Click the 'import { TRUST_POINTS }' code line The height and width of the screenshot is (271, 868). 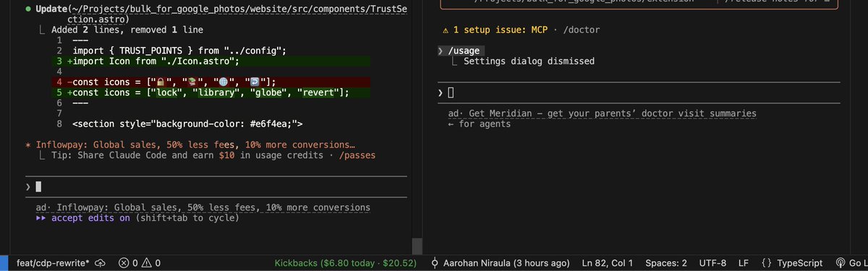pyautogui.click(x=180, y=51)
